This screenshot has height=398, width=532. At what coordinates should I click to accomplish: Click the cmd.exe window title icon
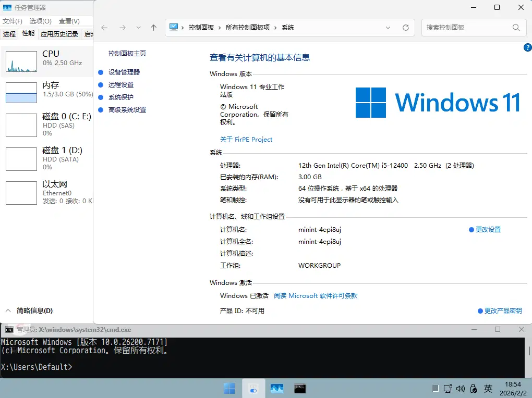(9, 330)
